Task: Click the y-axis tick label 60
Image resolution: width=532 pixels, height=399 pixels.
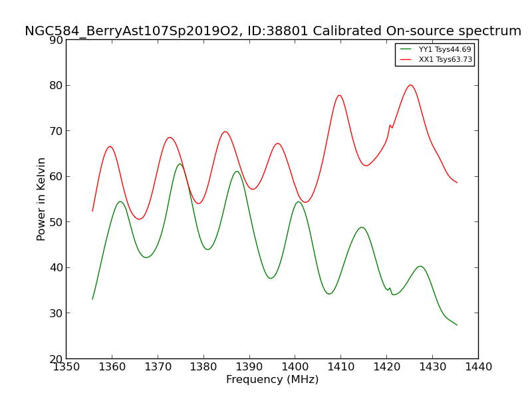Action: point(57,176)
